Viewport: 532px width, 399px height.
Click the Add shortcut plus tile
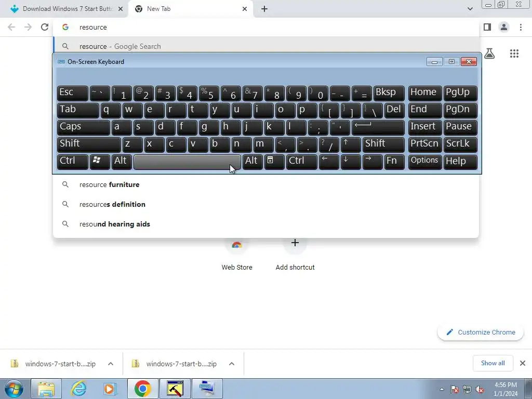point(295,255)
